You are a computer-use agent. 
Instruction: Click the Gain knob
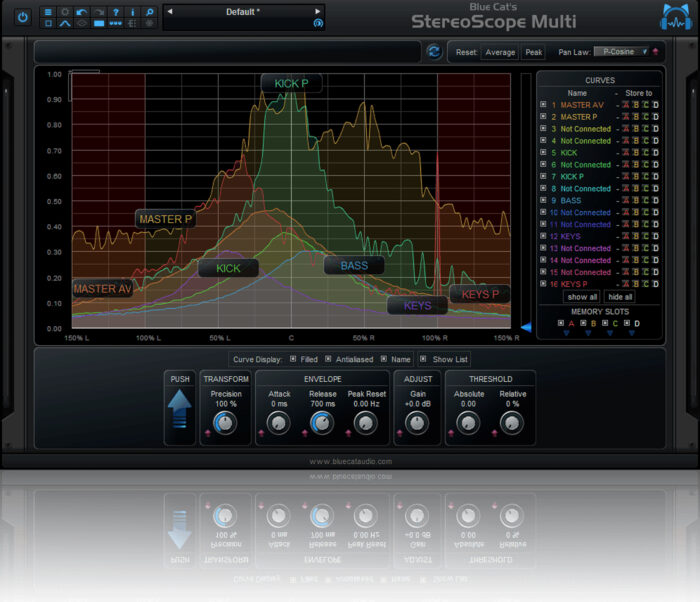417,423
